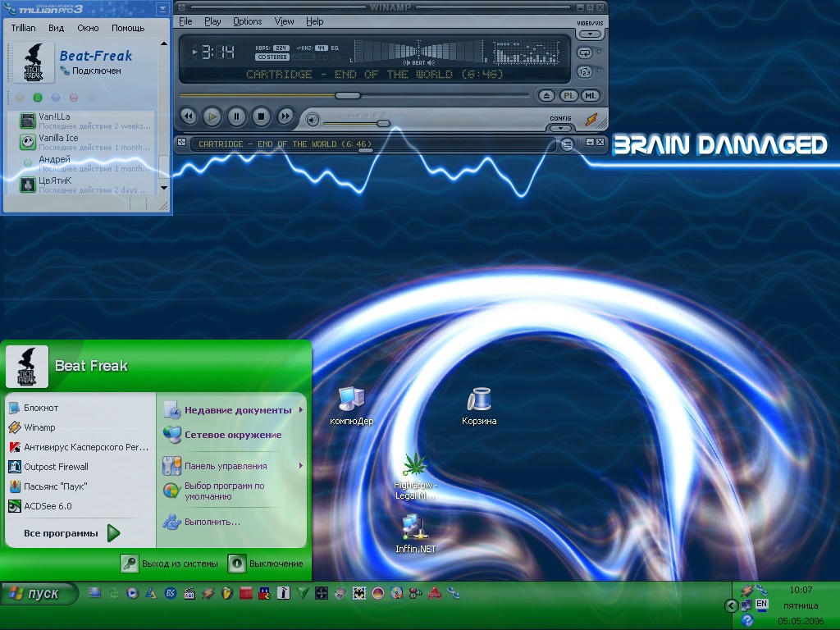The image size is (840, 630).
Task: Click the red status ball in Trillian
Action: pyautogui.click(x=74, y=98)
